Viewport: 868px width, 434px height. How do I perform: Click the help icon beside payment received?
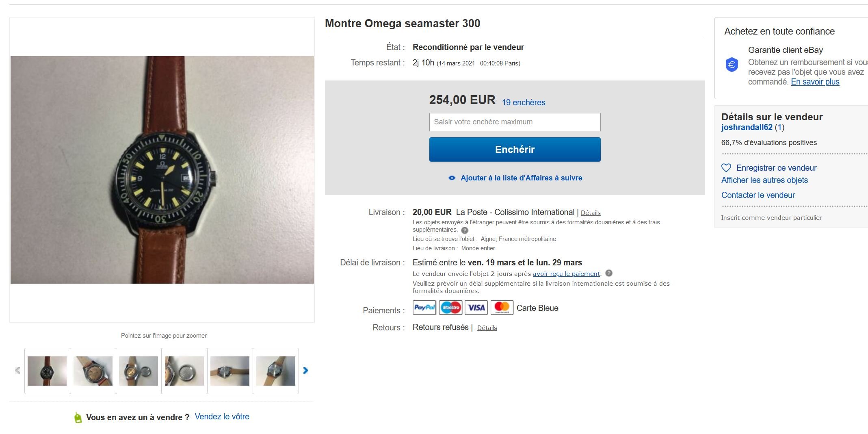[x=608, y=273]
